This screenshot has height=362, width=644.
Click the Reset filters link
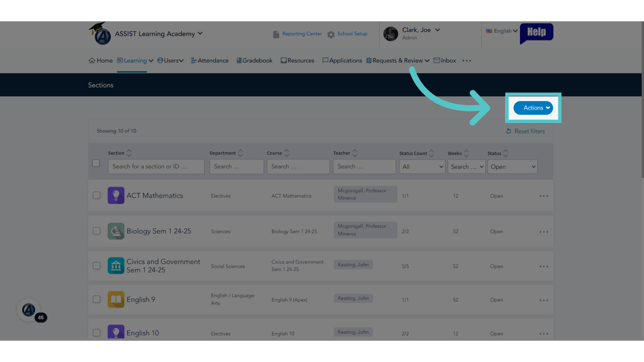526,131
